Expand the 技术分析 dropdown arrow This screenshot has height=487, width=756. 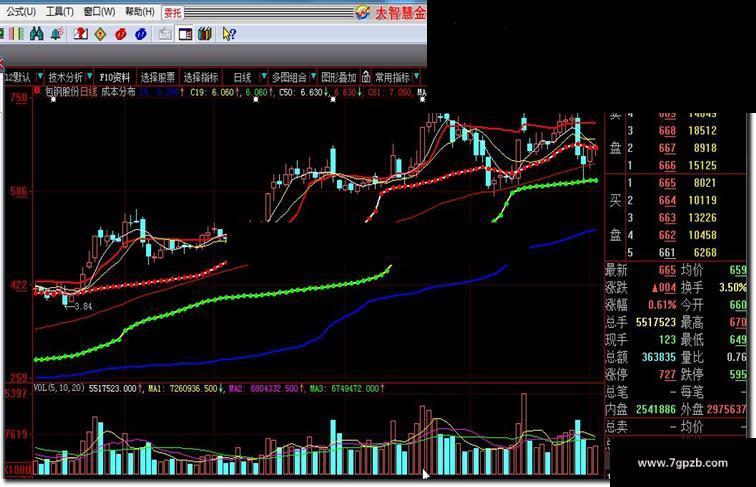click(90, 76)
